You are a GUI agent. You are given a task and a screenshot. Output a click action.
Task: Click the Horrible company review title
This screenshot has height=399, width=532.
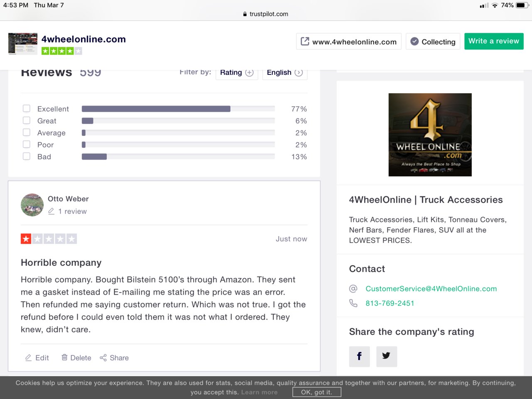[61, 263]
